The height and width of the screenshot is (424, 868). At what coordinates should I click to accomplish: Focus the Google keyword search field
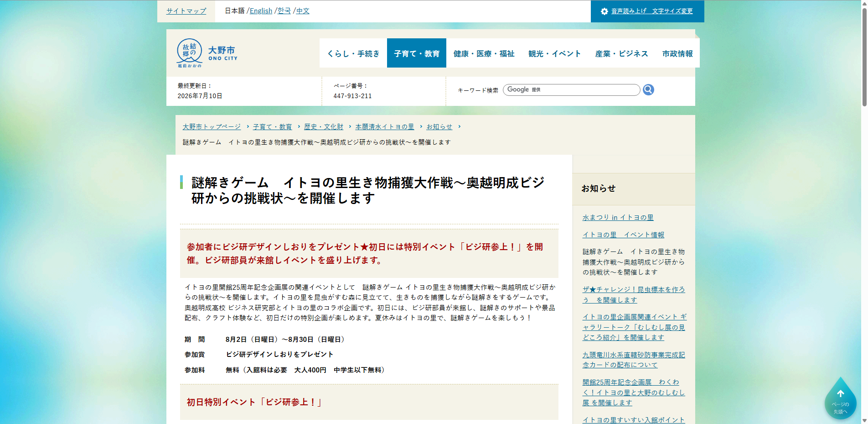pos(571,90)
